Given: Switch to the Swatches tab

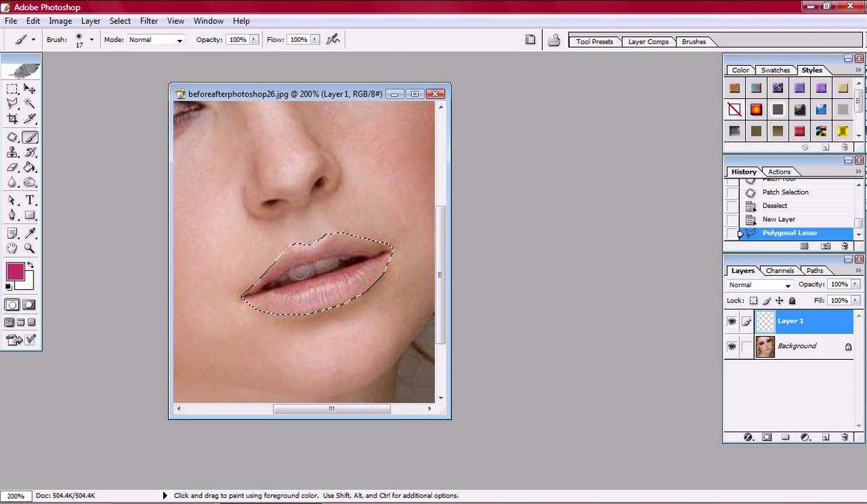Looking at the screenshot, I should [775, 70].
